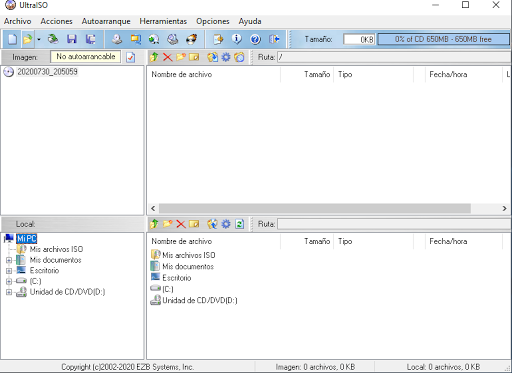Click the Up folder icon in Local toolbar
The image size is (512, 373).
154,224
